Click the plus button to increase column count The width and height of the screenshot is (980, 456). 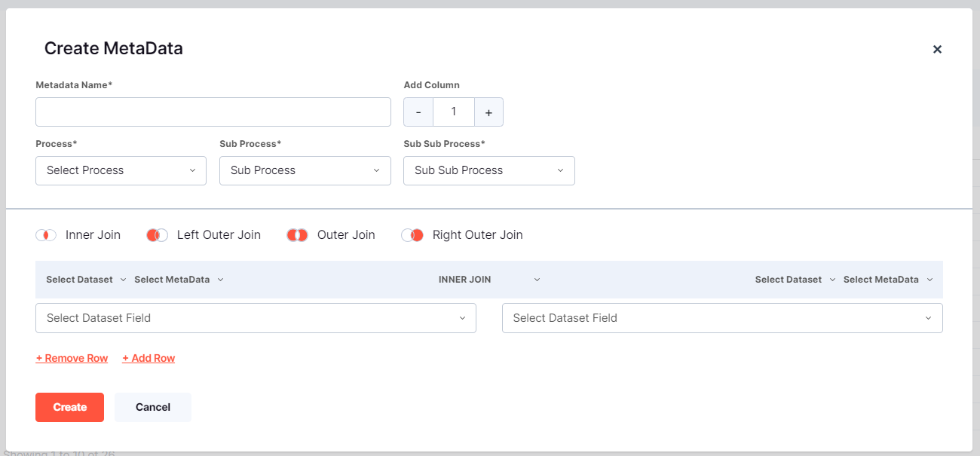click(x=488, y=112)
